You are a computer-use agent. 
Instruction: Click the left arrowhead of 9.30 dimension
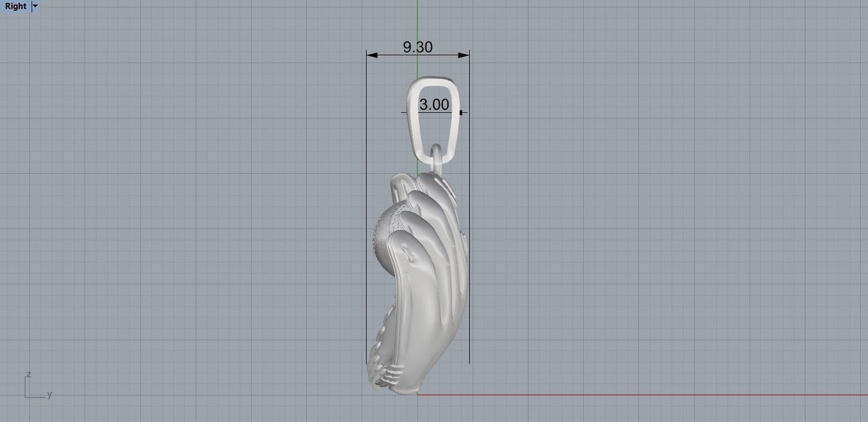372,55
